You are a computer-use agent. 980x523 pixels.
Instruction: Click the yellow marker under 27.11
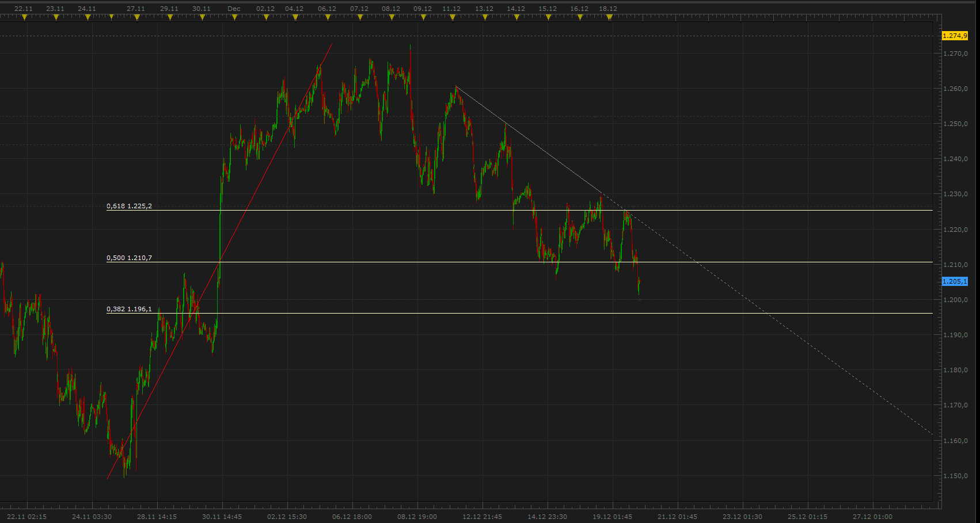tap(136, 17)
